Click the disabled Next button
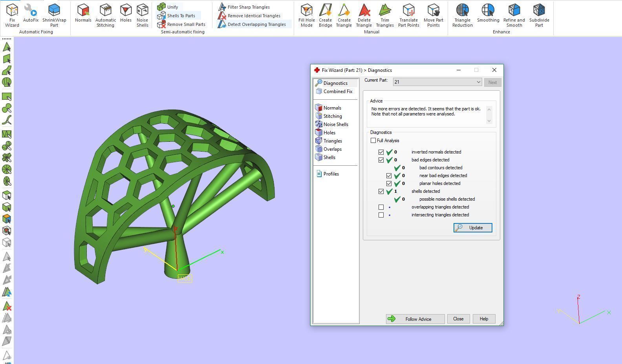Viewport: 622px width, 364px height. (x=492, y=82)
